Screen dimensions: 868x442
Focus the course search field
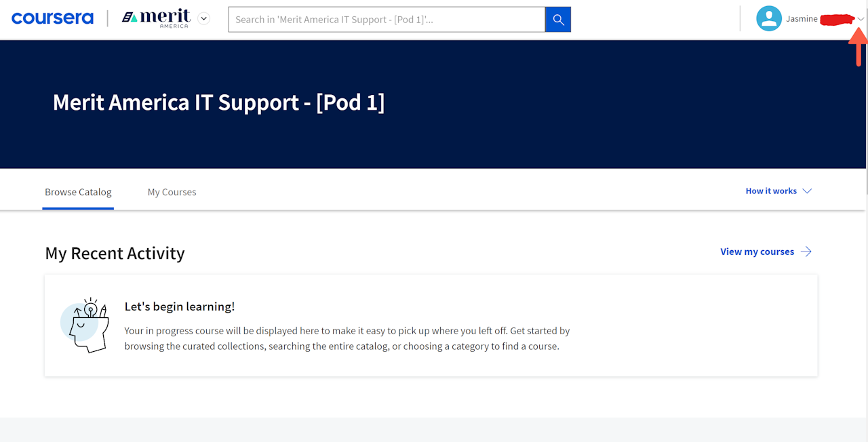(387, 20)
